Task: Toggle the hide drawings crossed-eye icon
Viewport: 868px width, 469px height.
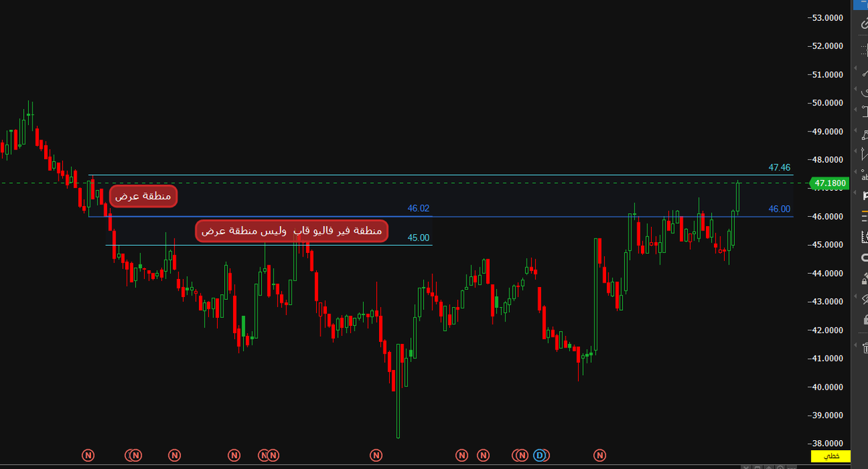Action: [864, 298]
